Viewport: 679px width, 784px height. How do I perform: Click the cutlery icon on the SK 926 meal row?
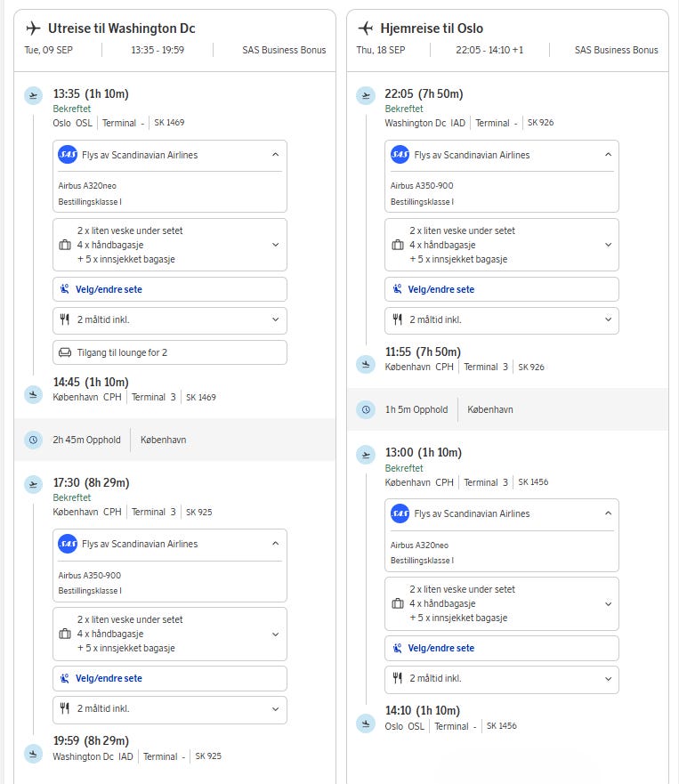point(397,319)
